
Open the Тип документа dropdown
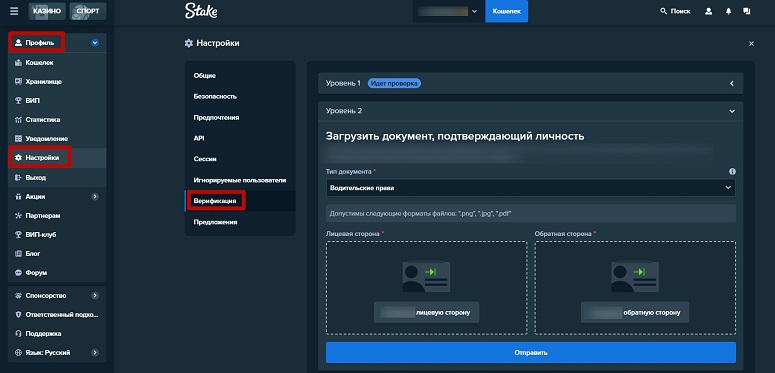530,188
